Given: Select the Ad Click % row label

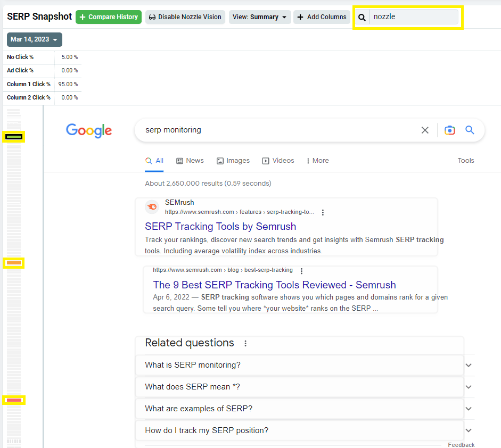Looking at the screenshot, I should click(x=20, y=71).
